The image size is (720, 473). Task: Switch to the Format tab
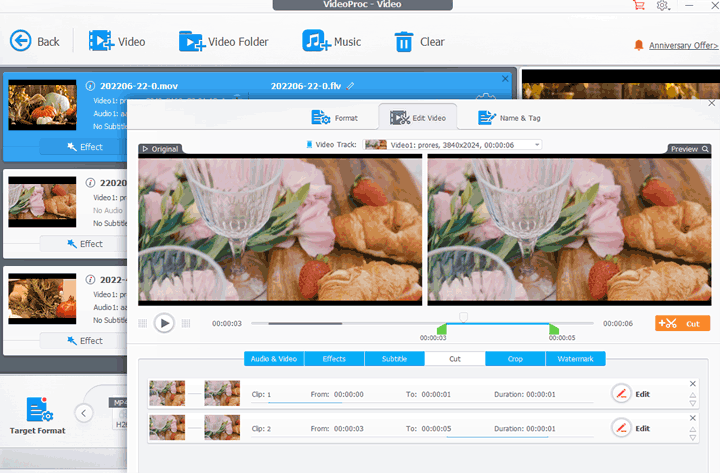(334, 118)
